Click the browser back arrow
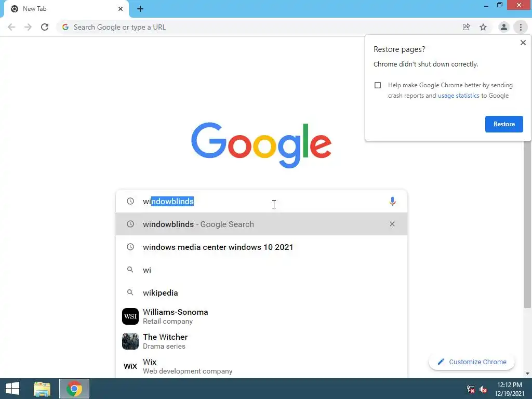Viewport: 532px width, 399px height. coord(11,27)
